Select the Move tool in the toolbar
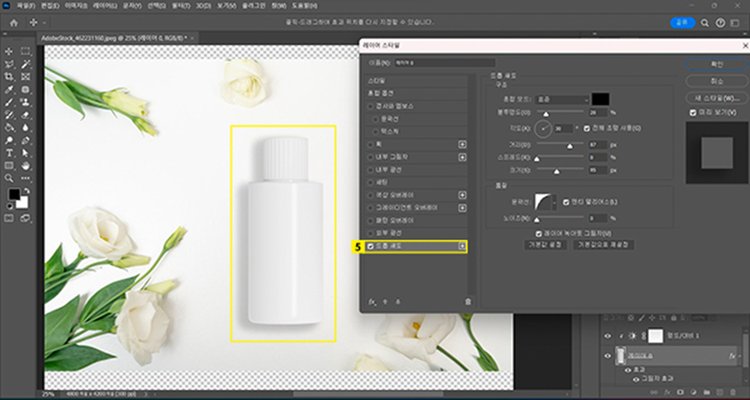750x400 pixels. point(9,51)
